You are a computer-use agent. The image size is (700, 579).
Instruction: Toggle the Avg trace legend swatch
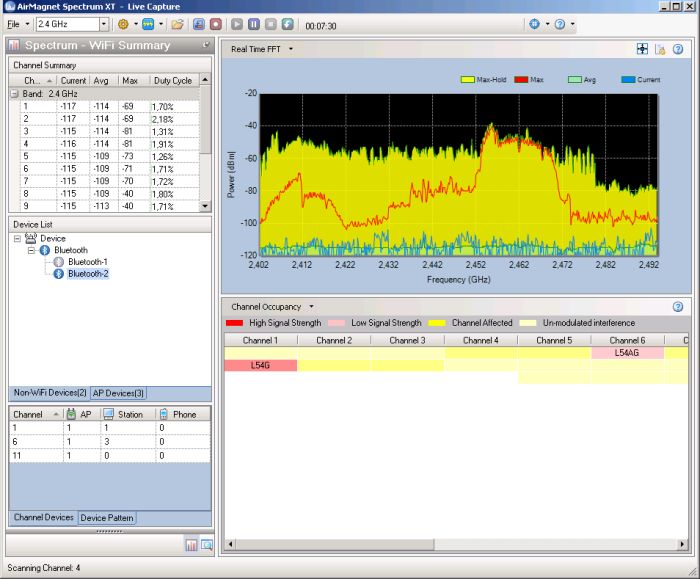(574, 79)
